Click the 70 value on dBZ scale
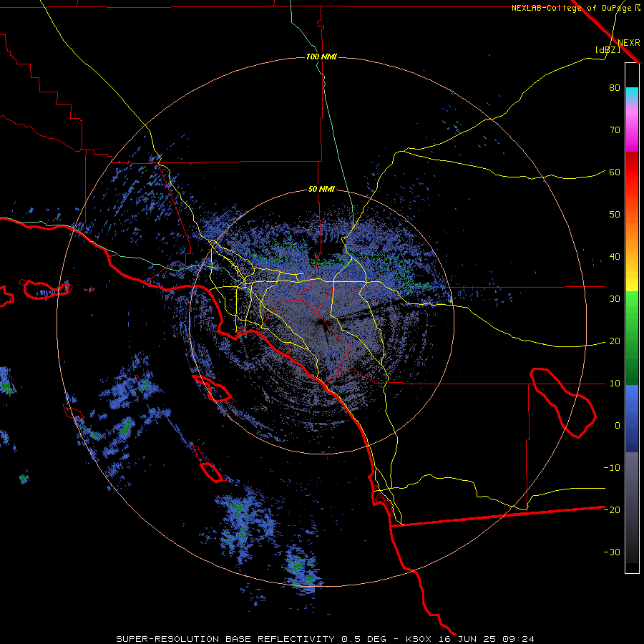The width and height of the screenshot is (644, 644). point(615,130)
